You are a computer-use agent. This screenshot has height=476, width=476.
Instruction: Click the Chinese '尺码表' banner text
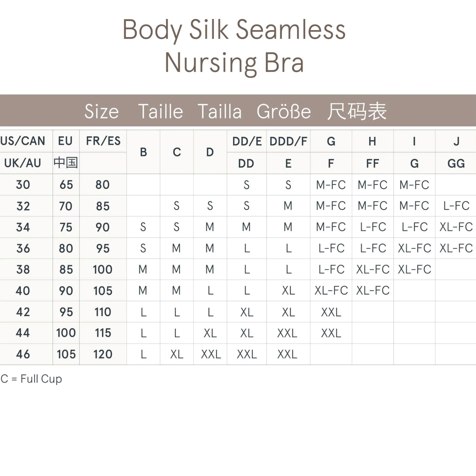click(357, 112)
